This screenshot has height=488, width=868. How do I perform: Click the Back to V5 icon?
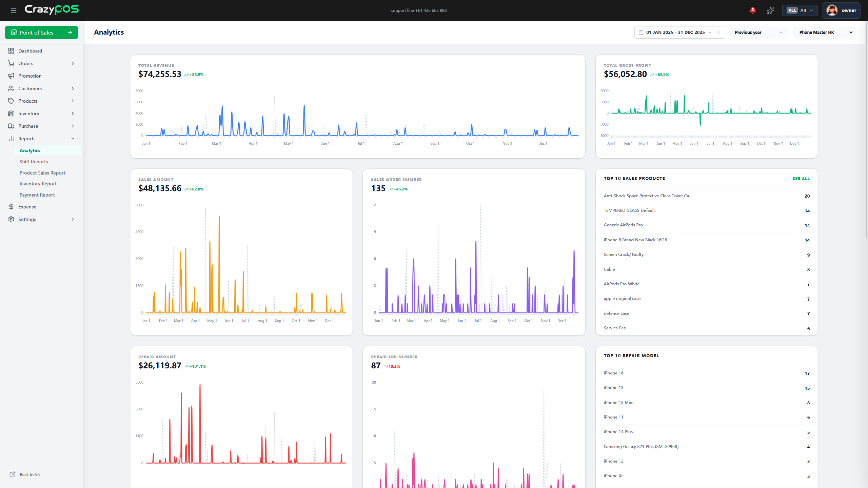pyautogui.click(x=13, y=474)
